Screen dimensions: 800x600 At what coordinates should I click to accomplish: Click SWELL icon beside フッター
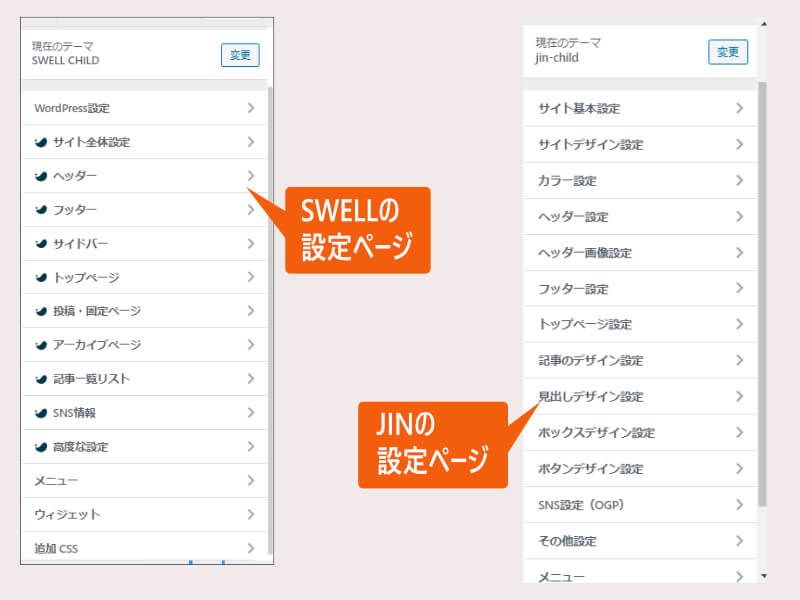(41, 210)
